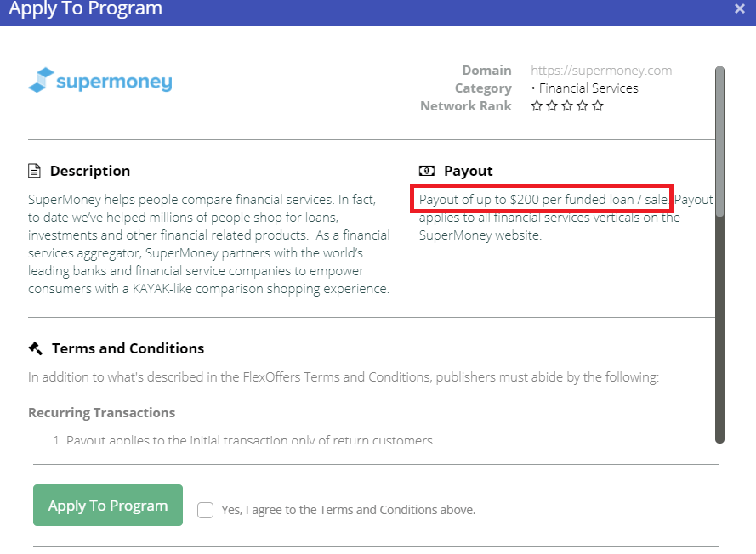Image resolution: width=756 pixels, height=554 pixels.
Task: Click the highlighted $200 per funded loan text
Action: [x=544, y=200]
